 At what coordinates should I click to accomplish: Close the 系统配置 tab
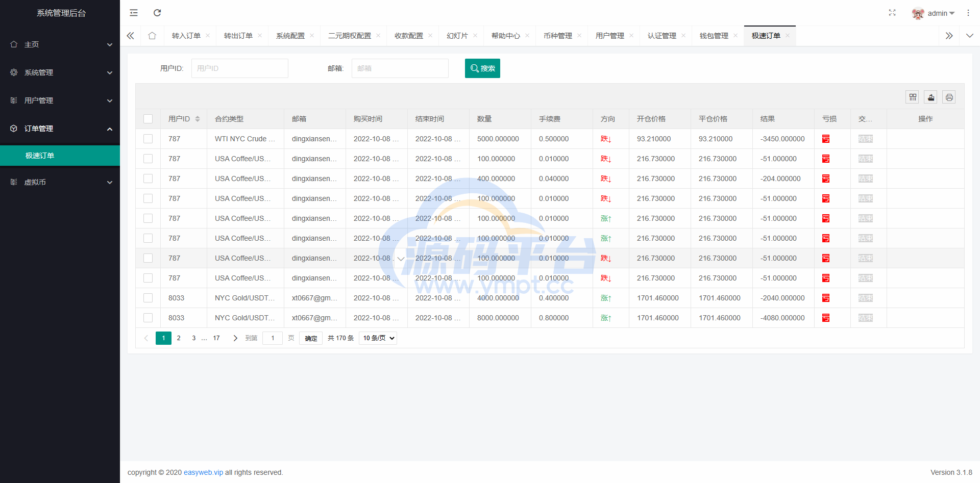tap(312, 36)
